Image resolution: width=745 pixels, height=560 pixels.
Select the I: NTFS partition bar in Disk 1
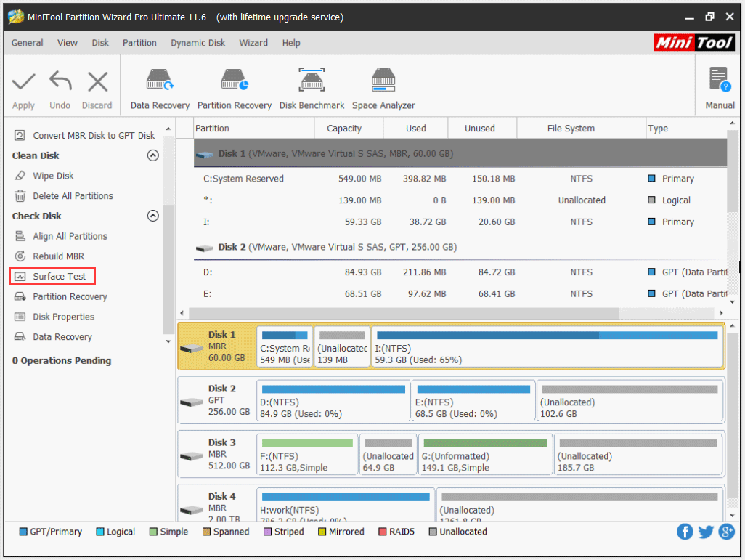pyautogui.click(x=547, y=346)
